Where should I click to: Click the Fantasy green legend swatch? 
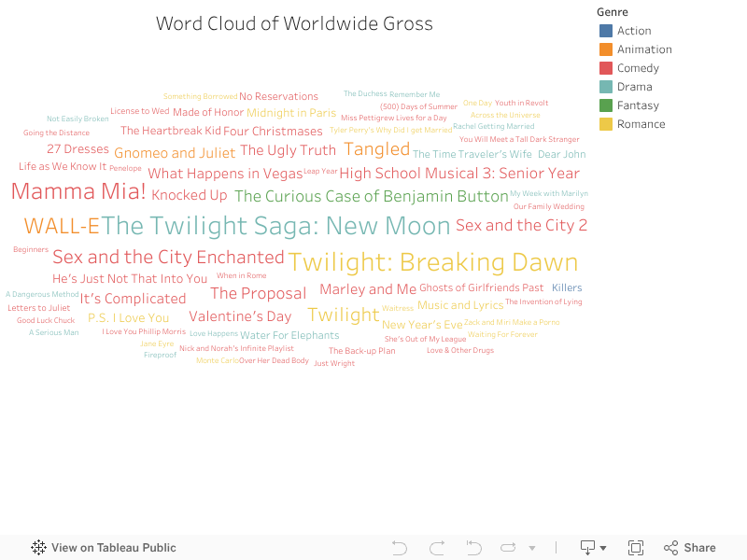pyautogui.click(x=606, y=105)
